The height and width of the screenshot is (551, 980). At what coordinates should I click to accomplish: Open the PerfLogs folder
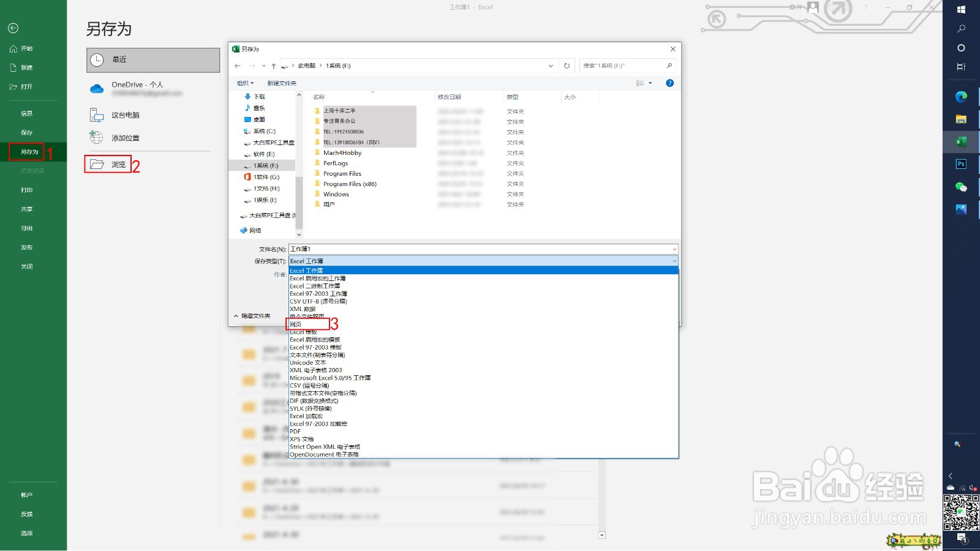336,163
